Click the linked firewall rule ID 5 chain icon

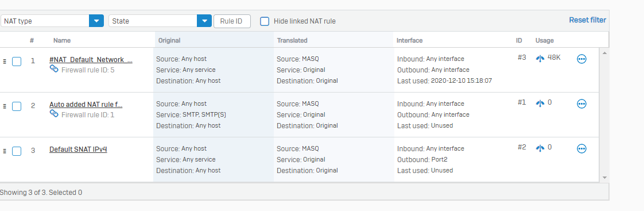click(54, 69)
